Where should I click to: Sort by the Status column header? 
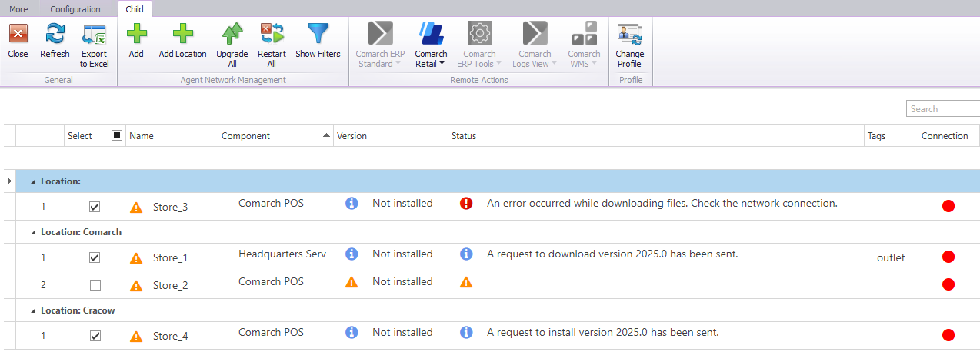(656, 135)
